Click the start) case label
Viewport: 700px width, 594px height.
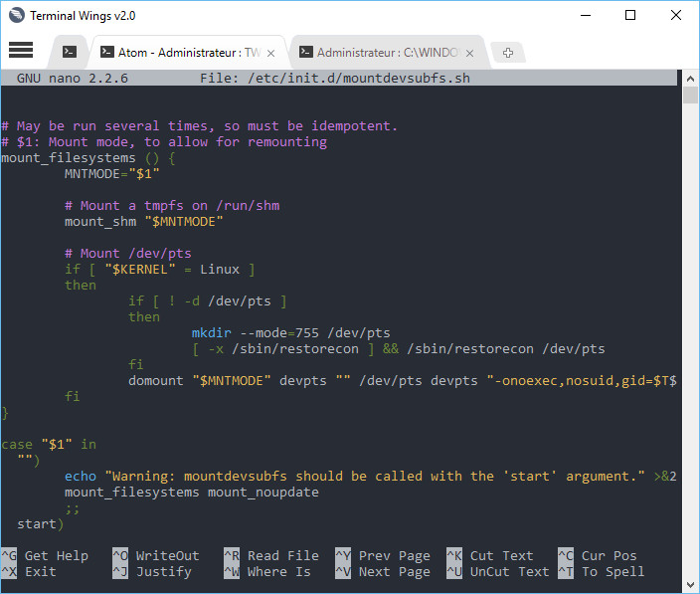point(40,524)
